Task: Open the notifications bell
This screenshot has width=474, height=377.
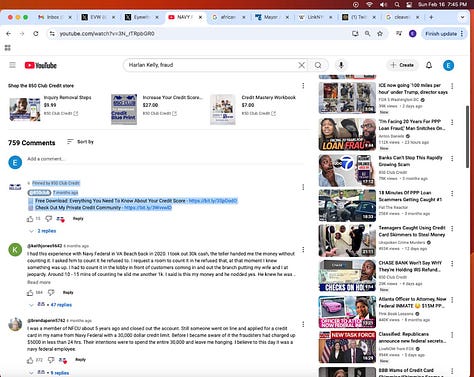Action: click(x=429, y=65)
